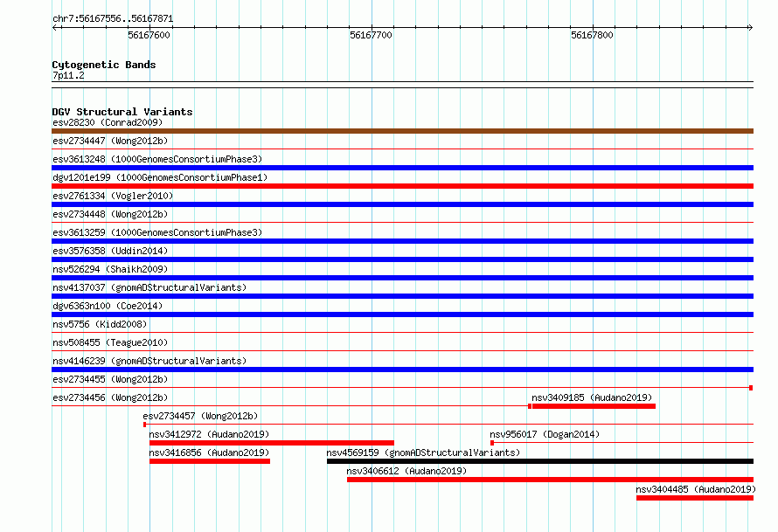Click the DGV Structural Variants track title
Image resolution: width=778 pixels, height=532 pixels.
(122, 112)
